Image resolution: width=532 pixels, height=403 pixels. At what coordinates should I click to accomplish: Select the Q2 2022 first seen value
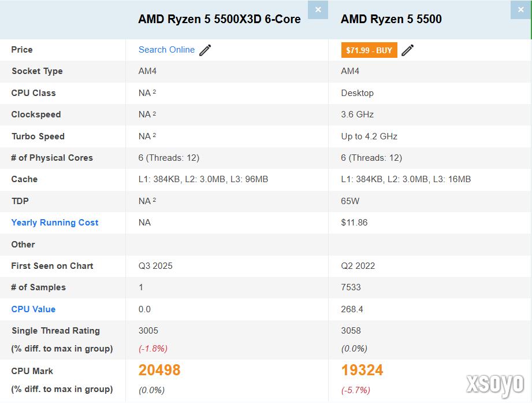point(358,265)
